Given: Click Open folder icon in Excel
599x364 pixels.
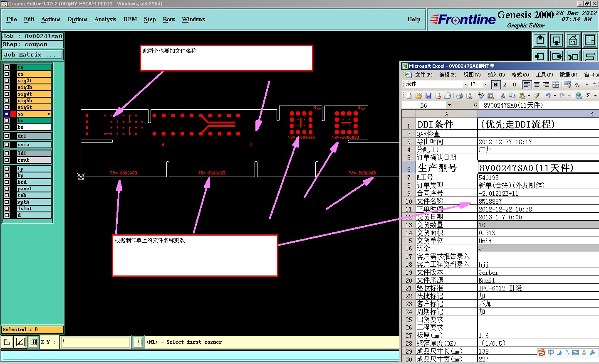Looking at the screenshot, I should click(419, 96).
